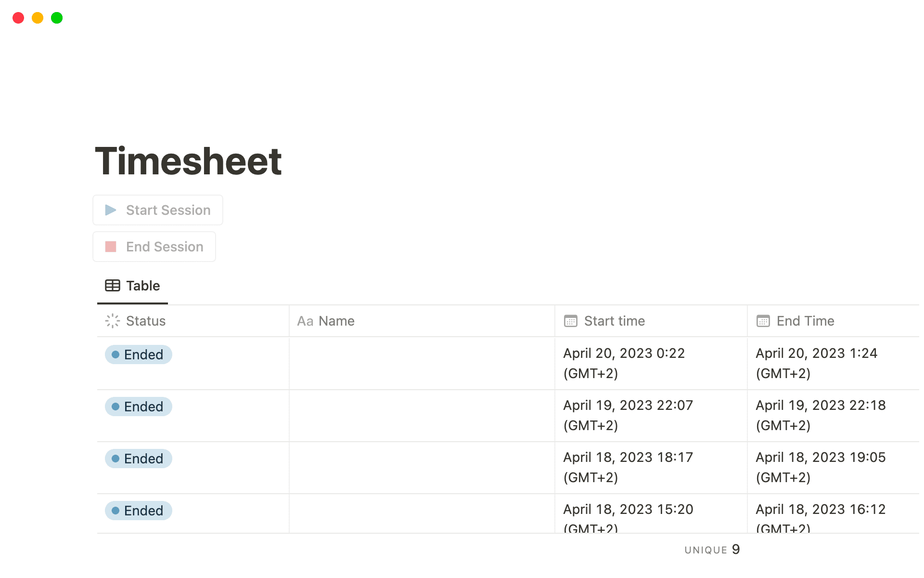Screen dimensions: 924x578
Task: Click the calendar icon in End Time header
Action: click(762, 321)
